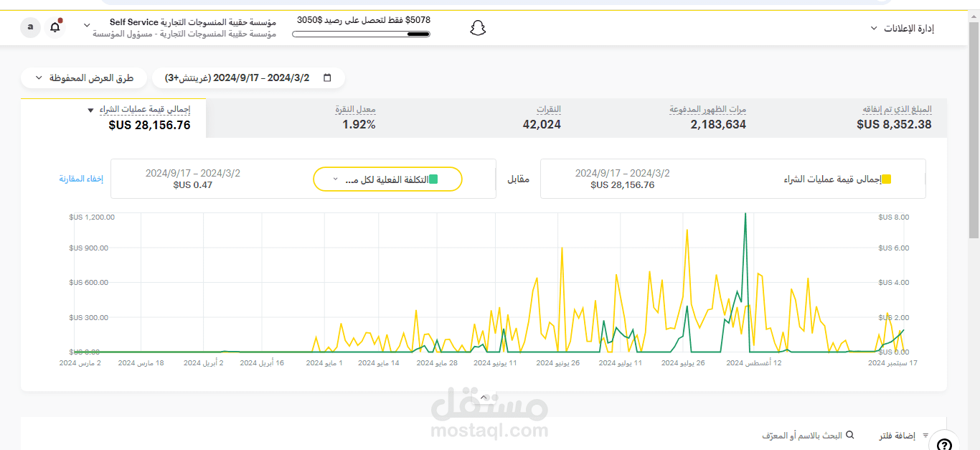Click the 2,183,634 impressions value
The height and width of the screenshot is (450, 980).
tap(718, 124)
